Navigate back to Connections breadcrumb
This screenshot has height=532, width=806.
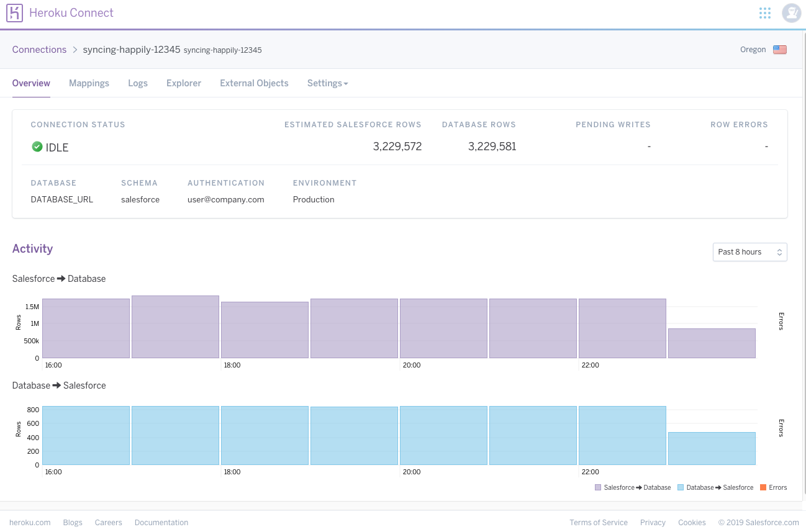pos(39,50)
